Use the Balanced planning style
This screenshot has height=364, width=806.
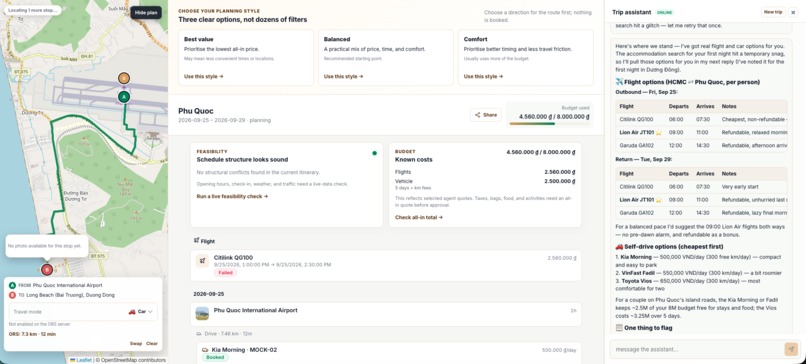click(343, 77)
